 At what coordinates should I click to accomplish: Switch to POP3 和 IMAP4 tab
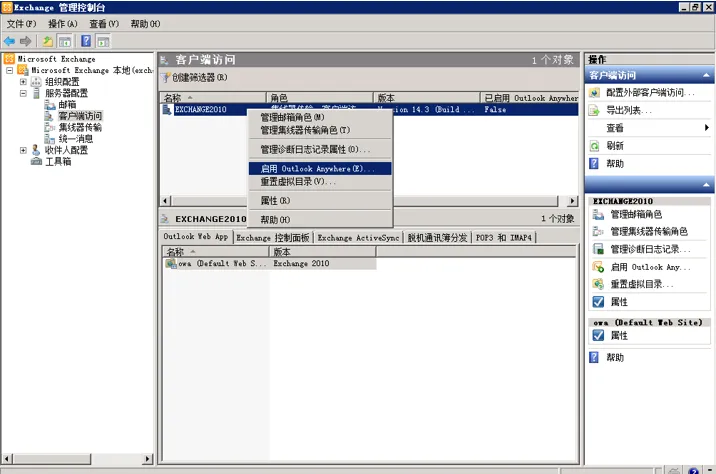504,237
